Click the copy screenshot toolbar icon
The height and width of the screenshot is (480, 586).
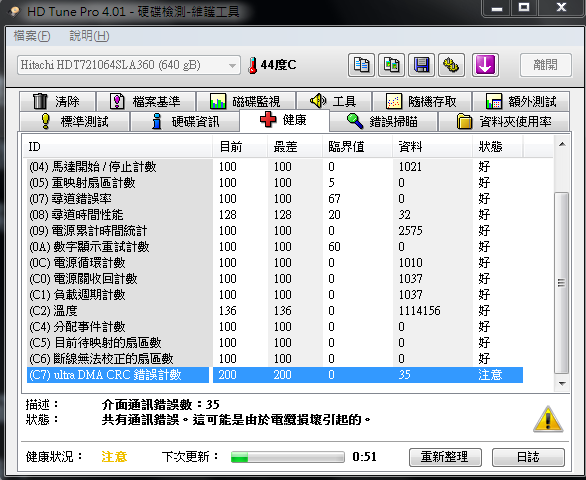(391, 65)
